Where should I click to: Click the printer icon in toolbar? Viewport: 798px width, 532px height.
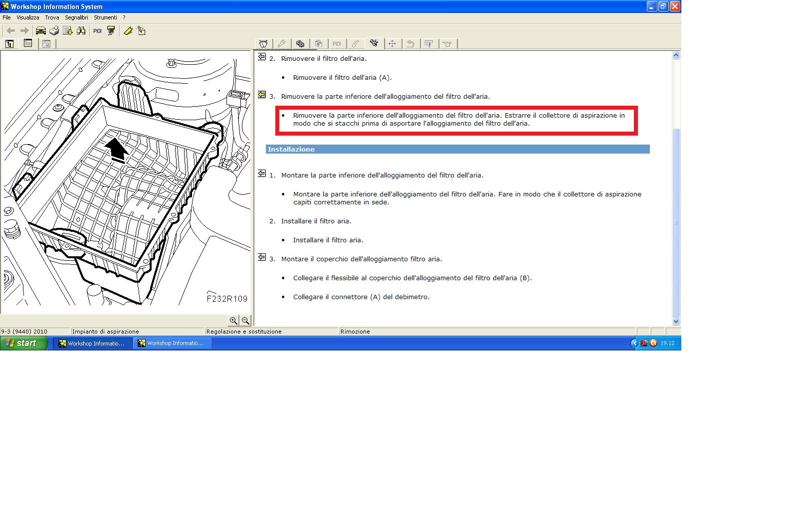pyautogui.click(x=54, y=31)
